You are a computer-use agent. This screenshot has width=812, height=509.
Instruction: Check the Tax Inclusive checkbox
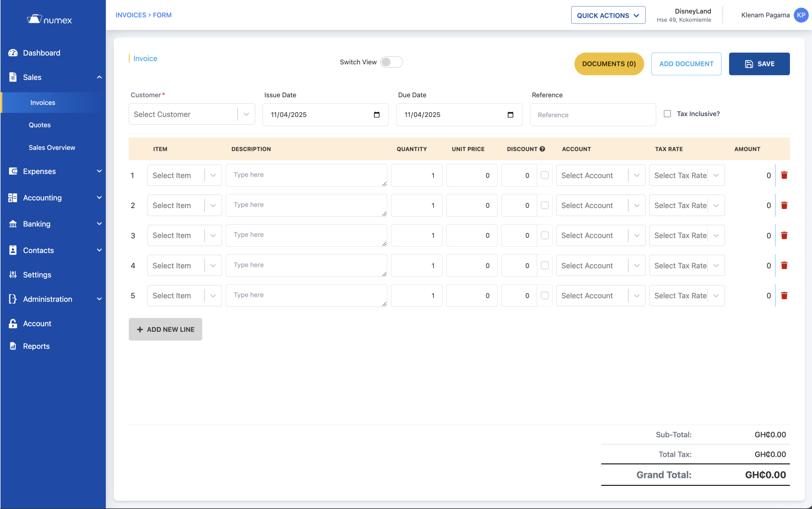(x=667, y=114)
